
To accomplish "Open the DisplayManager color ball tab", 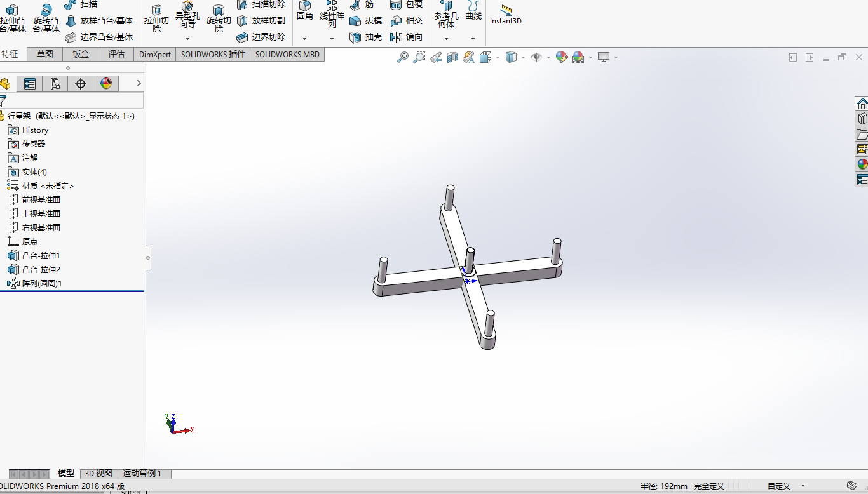I will pyautogui.click(x=106, y=84).
